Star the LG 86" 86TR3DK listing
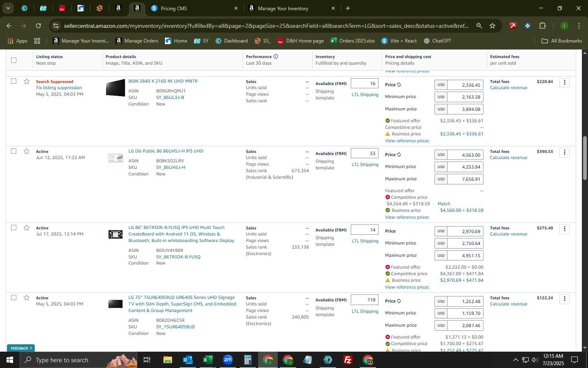This screenshot has height=368, width=588. point(27,228)
